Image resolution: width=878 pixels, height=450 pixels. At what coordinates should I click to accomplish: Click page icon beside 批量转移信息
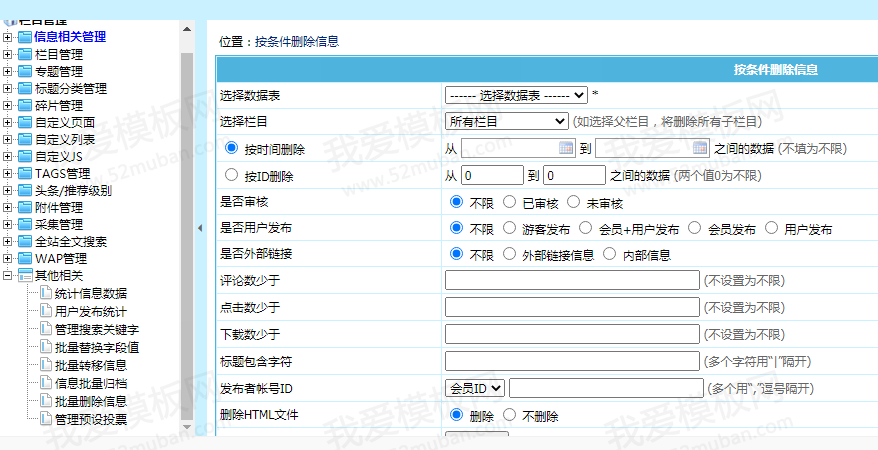[x=46, y=365]
